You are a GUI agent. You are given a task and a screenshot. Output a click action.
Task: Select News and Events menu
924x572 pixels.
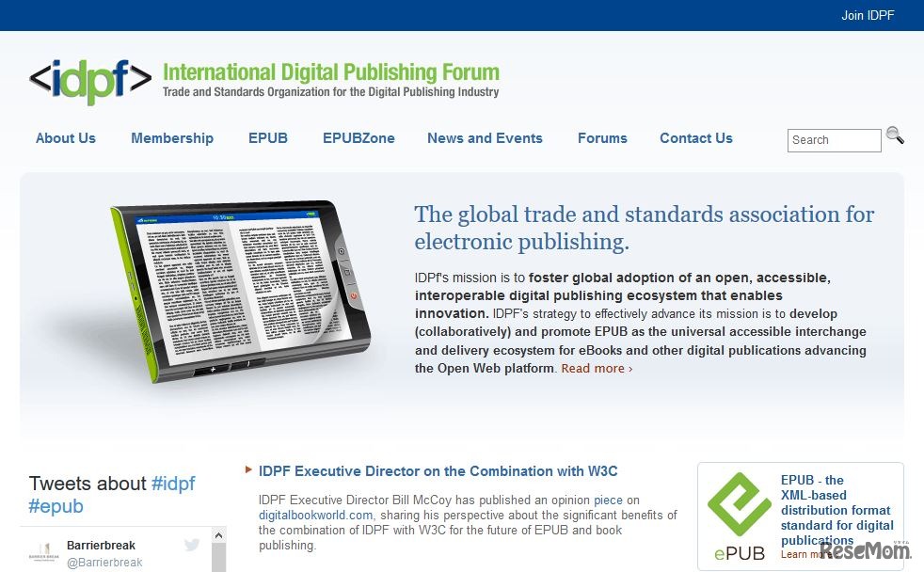[485, 138]
